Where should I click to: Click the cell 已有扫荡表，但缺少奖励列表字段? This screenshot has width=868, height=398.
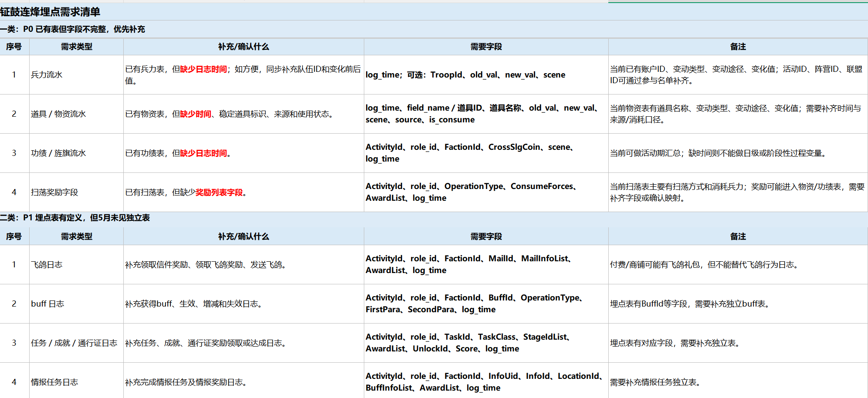coord(244,192)
